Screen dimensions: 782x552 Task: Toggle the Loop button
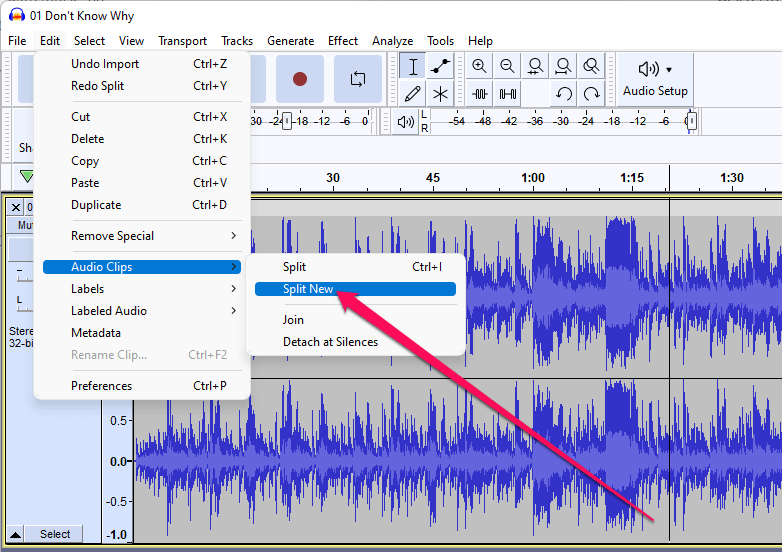tap(358, 79)
